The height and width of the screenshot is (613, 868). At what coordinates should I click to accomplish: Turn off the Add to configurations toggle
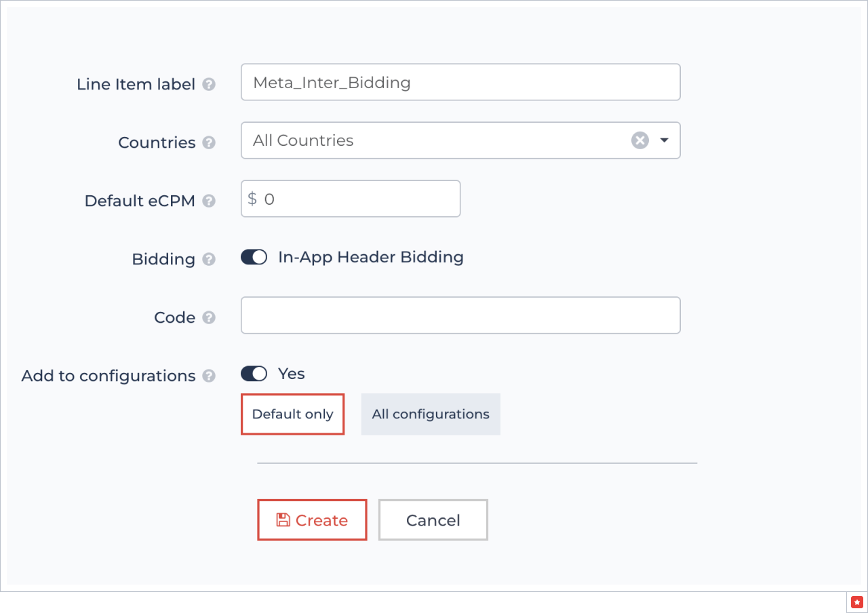[254, 374]
